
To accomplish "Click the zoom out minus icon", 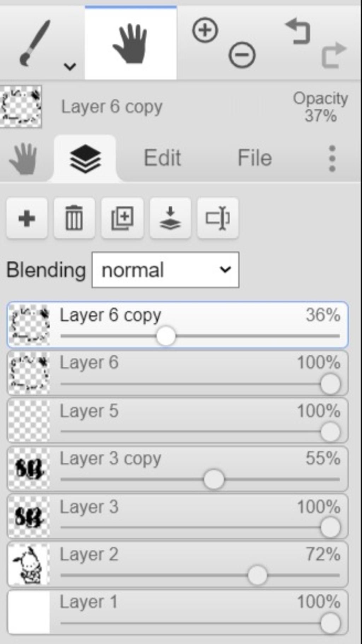I will [242, 55].
